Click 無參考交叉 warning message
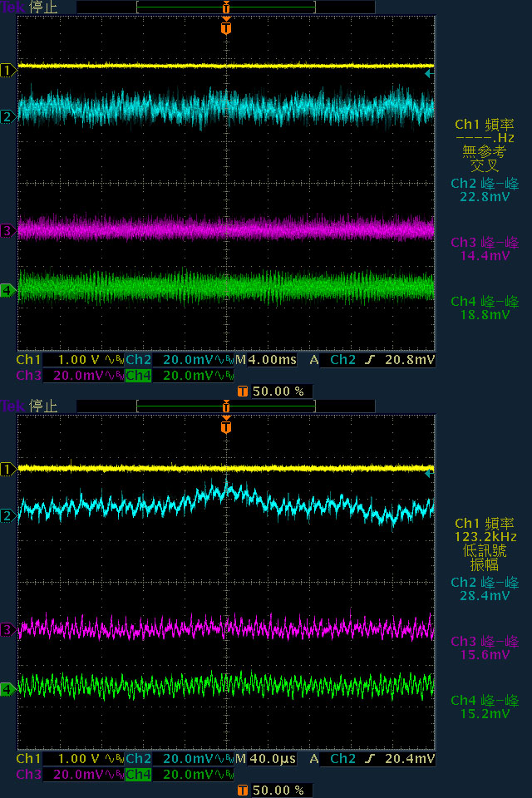 (484, 158)
